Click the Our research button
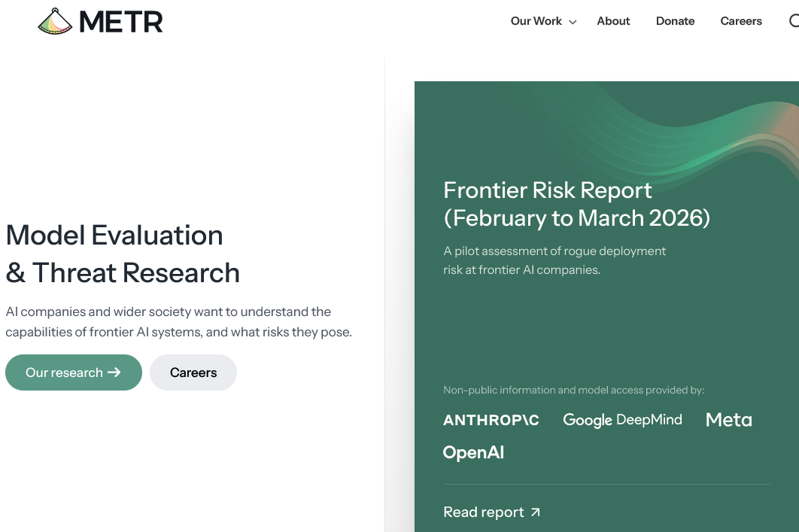The image size is (799, 532). [74, 372]
